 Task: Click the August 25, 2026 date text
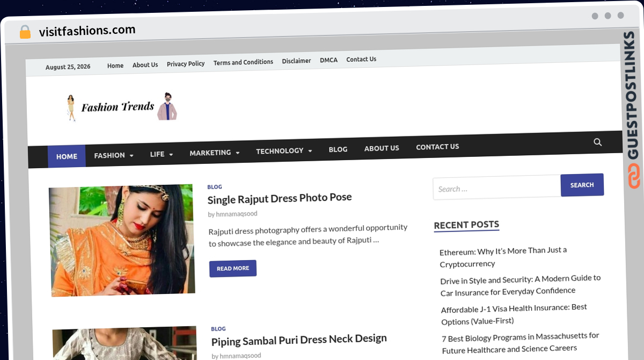(68, 67)
